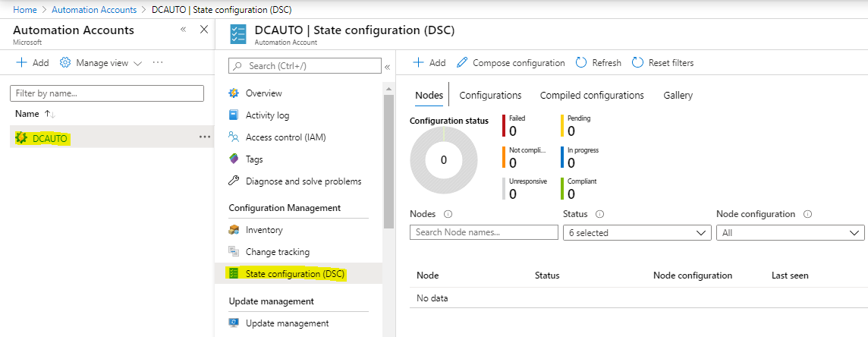Click the Update management monitor icon
Screen dimensions: 868x337
pos(234,323)
